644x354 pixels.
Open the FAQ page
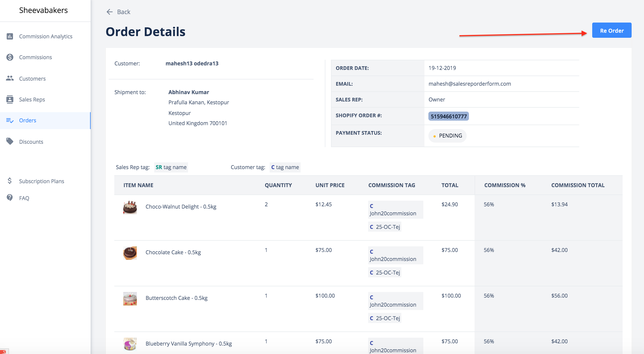24,198
